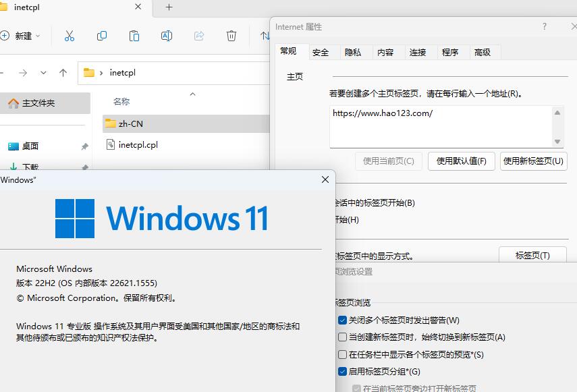Toggle 在当前标签页旁边打开新标签页 checkbox
Screen dimensions: 577x392
(x=356, y=389)
